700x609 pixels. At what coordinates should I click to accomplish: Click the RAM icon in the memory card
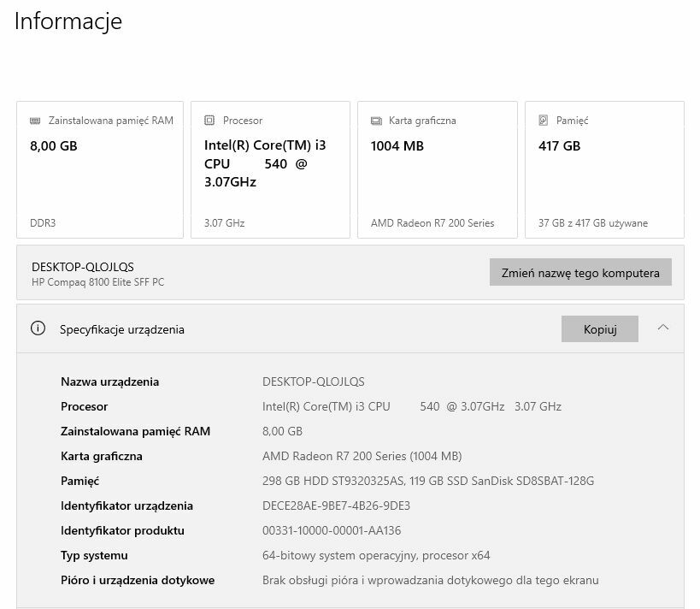point(35,121)
